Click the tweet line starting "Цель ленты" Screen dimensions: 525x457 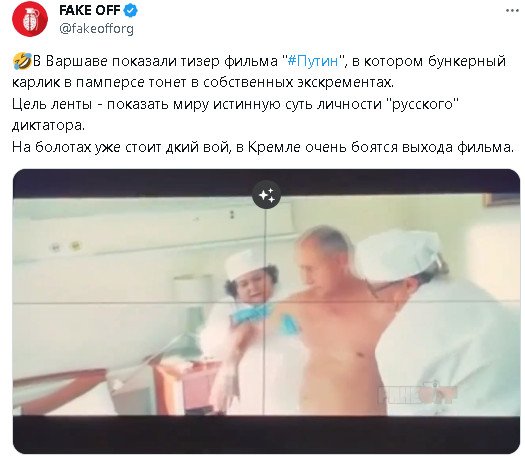[235, 104]
